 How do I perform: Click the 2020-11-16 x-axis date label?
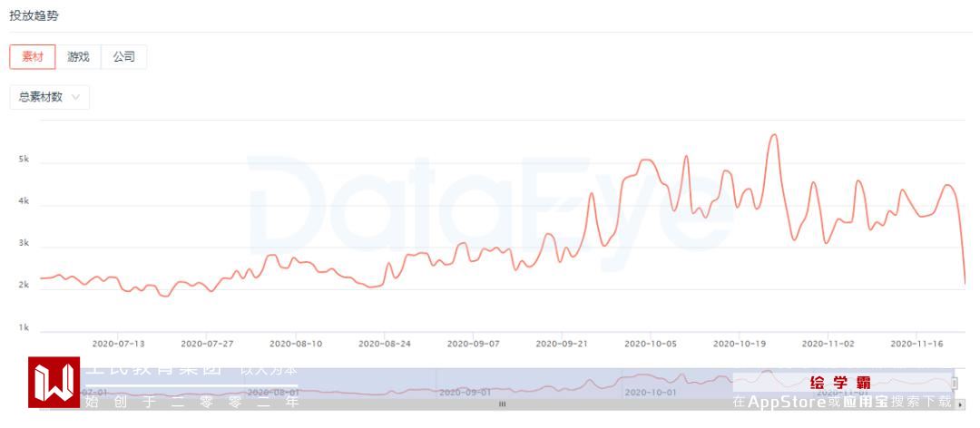916,345
